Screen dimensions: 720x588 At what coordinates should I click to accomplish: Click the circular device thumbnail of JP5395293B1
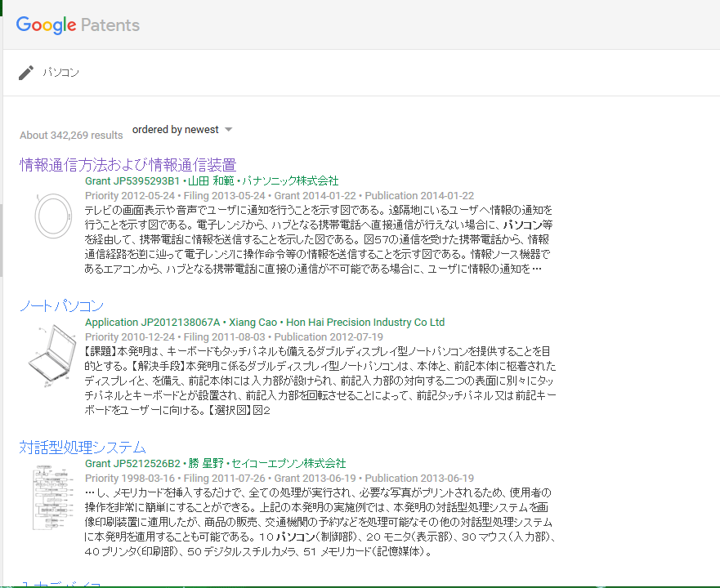(53, 216)
